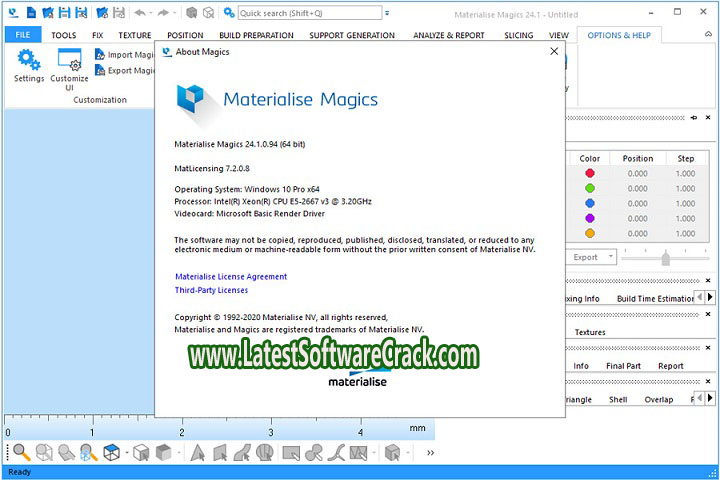720x480 pixels.
Task: Focus the Quick search input field
Action: point(310,13)
